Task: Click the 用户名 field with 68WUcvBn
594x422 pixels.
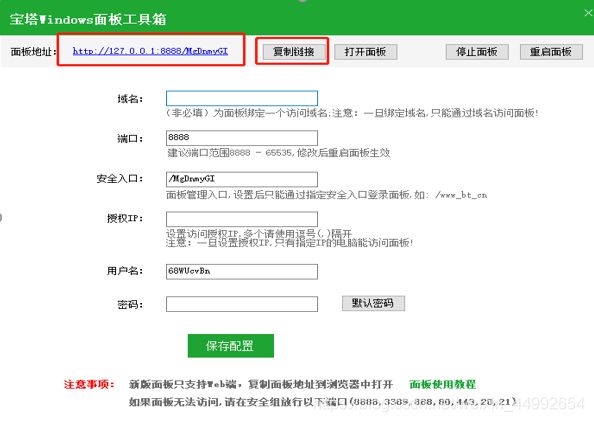Action: coord(242,272)
